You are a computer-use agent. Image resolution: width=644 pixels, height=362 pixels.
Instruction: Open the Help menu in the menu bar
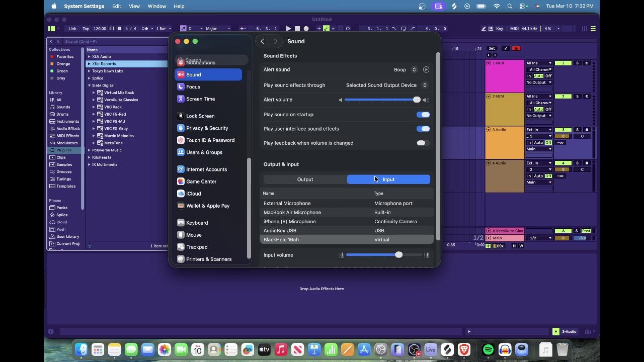pos(179,6)
